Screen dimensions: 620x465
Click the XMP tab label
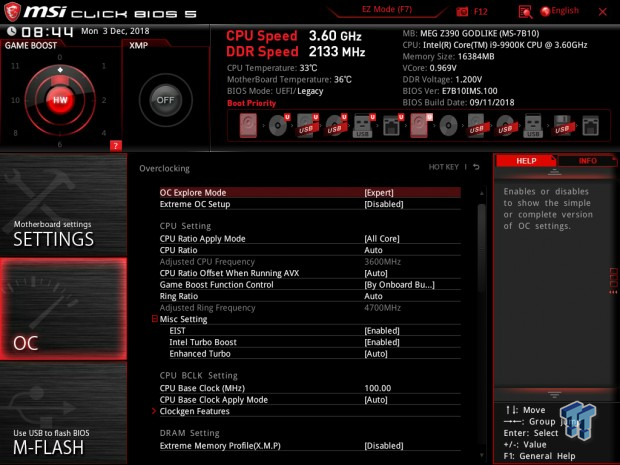point(138,45)
